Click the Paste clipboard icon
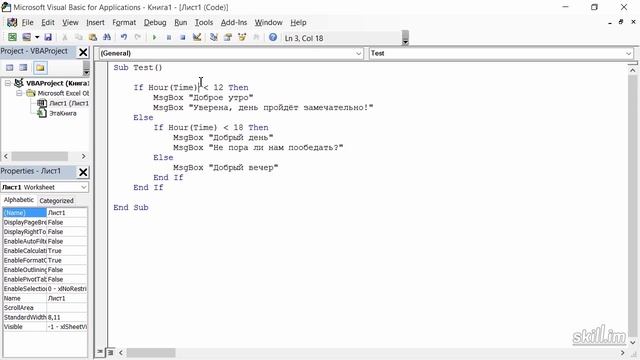Screen dimensions: 640x360 point(93,38)
